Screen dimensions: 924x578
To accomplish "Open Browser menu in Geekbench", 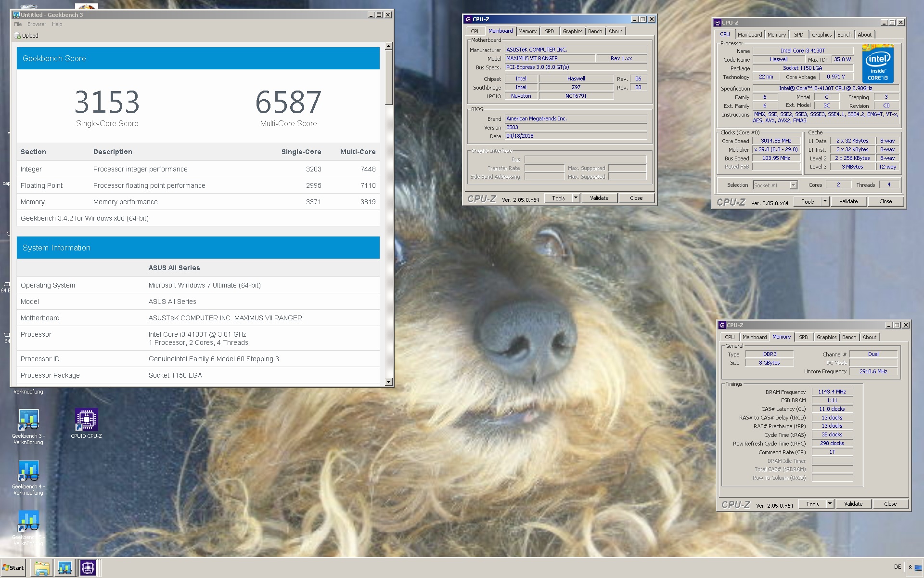I will 37,24.
